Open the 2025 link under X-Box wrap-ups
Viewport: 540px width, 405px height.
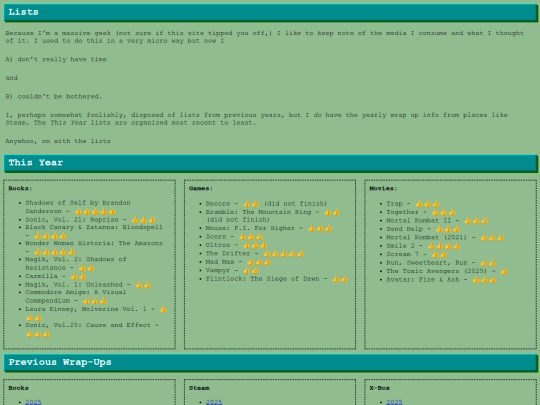(x=394, y=402)
